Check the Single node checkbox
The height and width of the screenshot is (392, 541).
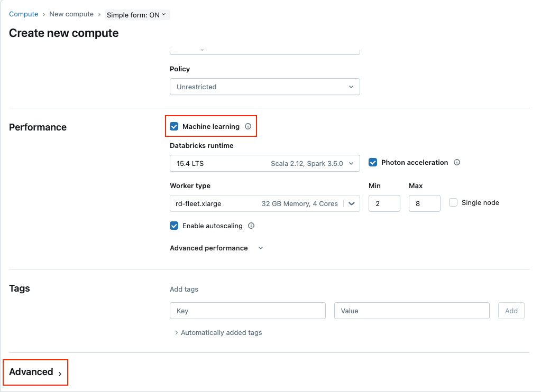pos(453,203)
